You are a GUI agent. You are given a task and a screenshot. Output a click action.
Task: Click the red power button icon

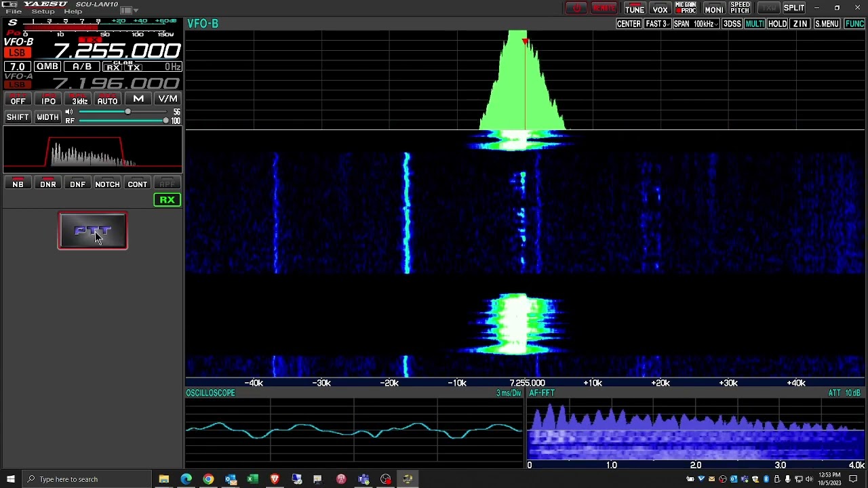[576, 8]
